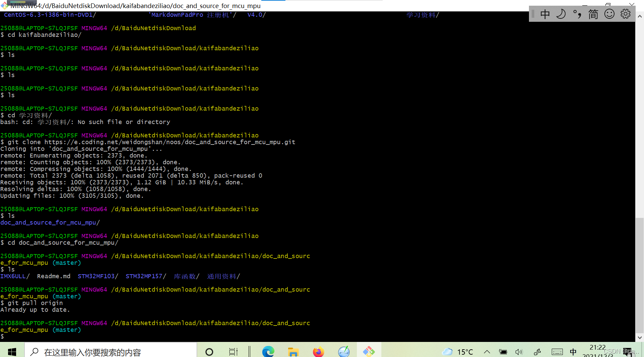This screenshot has width=644, height=357.
Task: Click the terminal scrollbar up arrow
Action: (x=640, y=16)
